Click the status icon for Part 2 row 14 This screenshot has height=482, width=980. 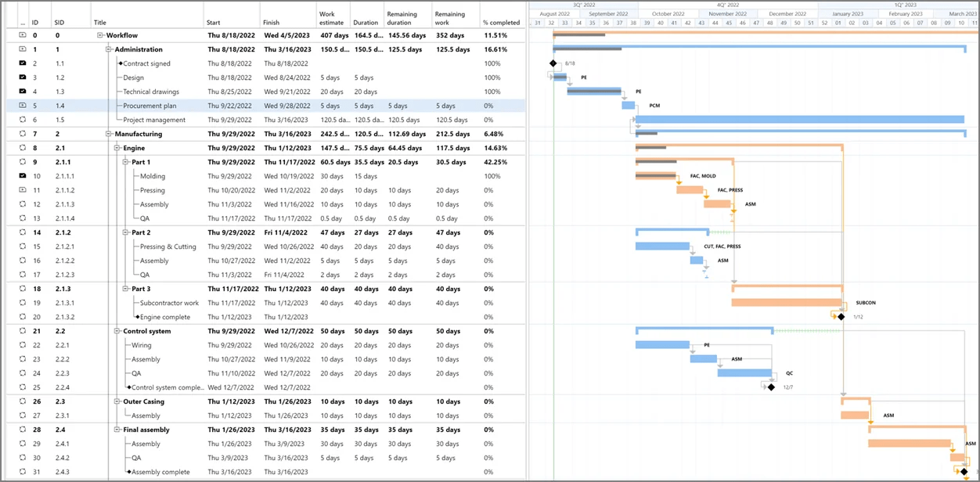[22, 232]
